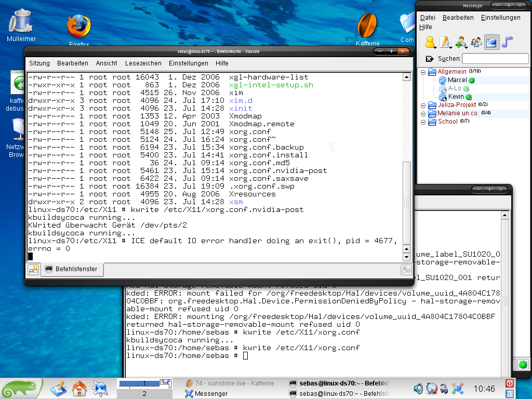Expand the School contact group
Screen dimensions: 532x399
[423, 122]
